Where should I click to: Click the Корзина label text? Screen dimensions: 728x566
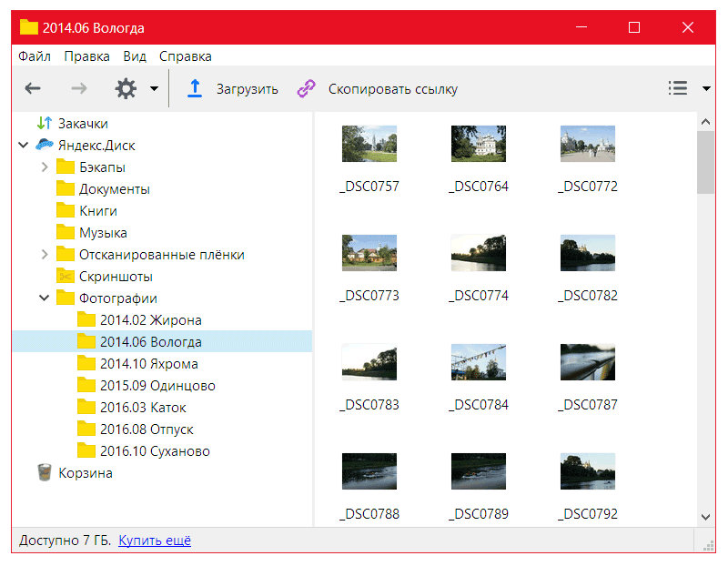[x=86, y=472]
